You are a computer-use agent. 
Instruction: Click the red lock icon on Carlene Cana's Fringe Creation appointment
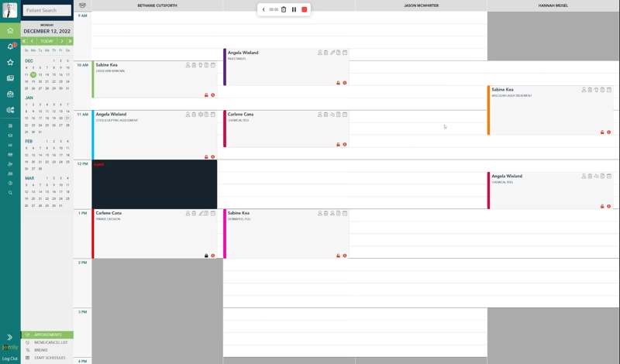tap(206, 255)
